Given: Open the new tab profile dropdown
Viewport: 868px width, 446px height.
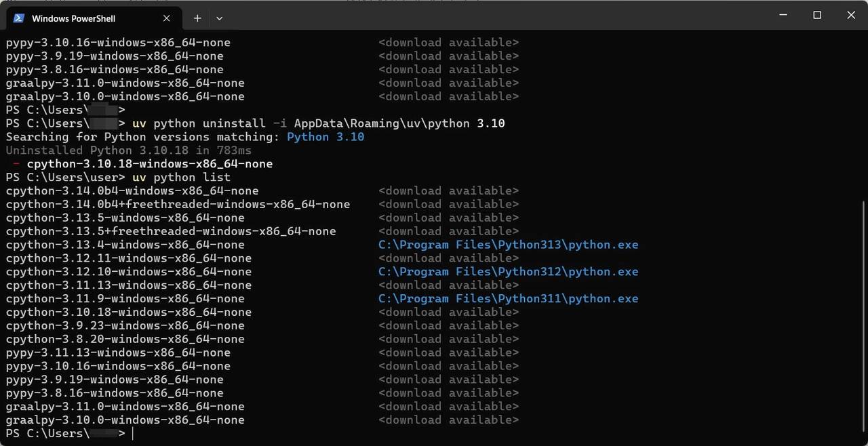Looking at the screenshot, I should 219,18.
